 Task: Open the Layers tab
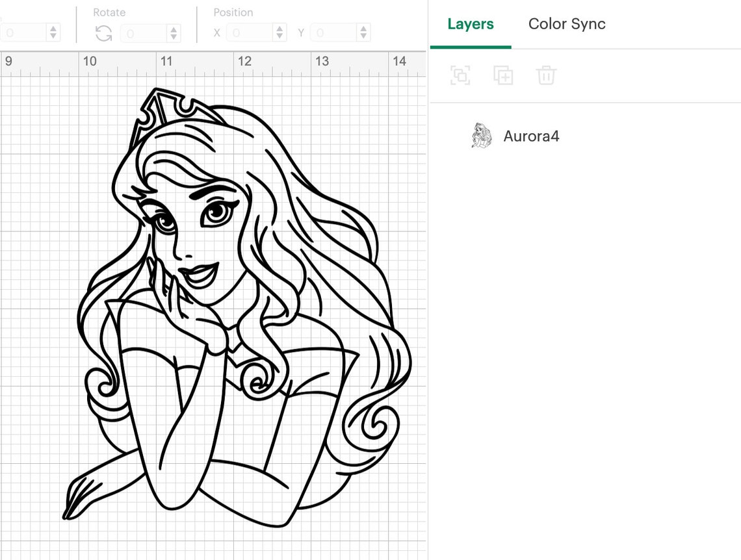[470, 24]
